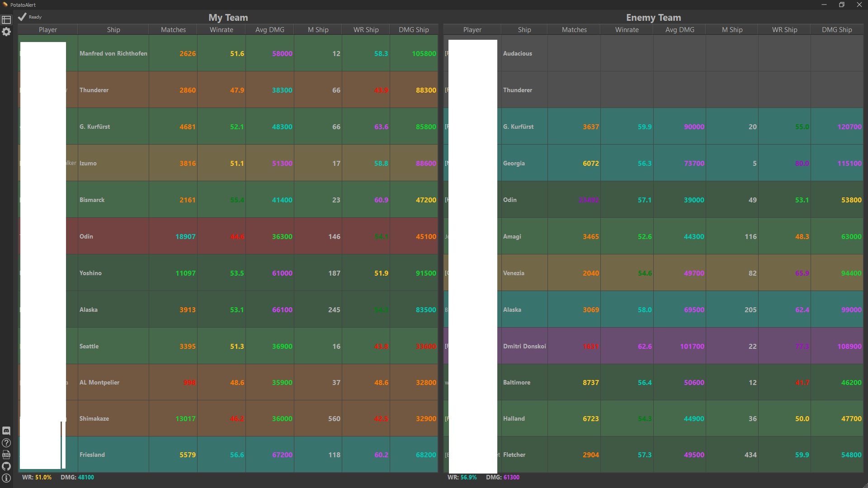The height and width of the screenshot is (488, 868).
Task: Click the Ready checkmark status indicator
Action: click(x=22, y=17)
